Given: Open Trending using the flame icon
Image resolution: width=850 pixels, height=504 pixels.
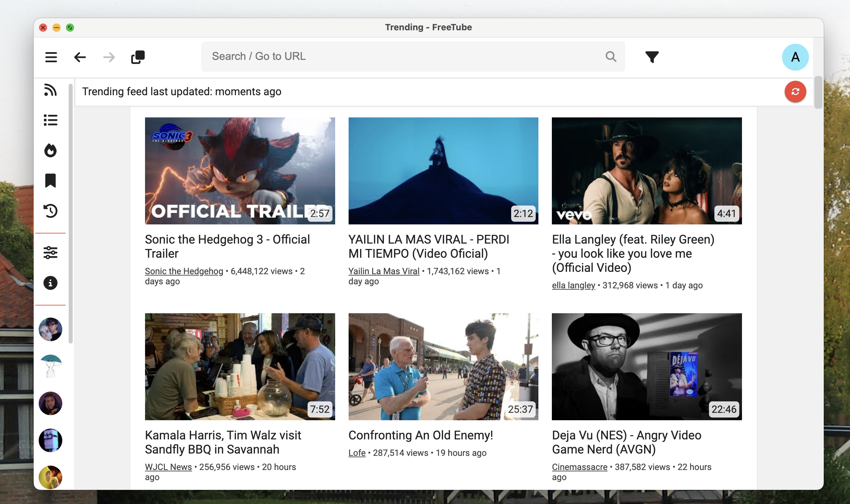Looking at the screenshot, I should pos(50,150).
